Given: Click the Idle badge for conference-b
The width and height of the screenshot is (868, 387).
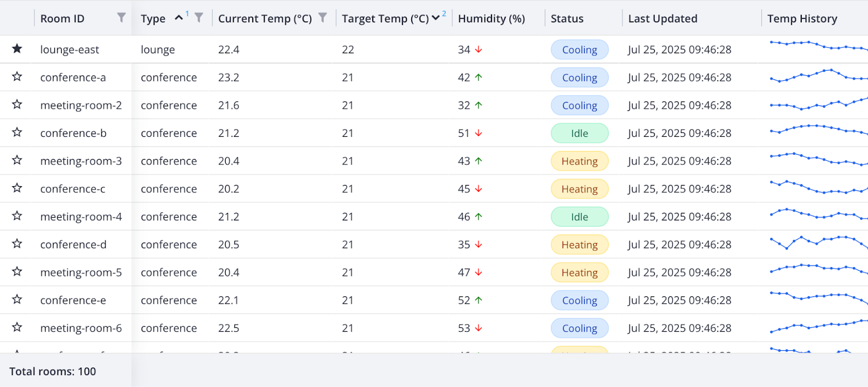Looking at the screenshot, I should pos(579,133).
